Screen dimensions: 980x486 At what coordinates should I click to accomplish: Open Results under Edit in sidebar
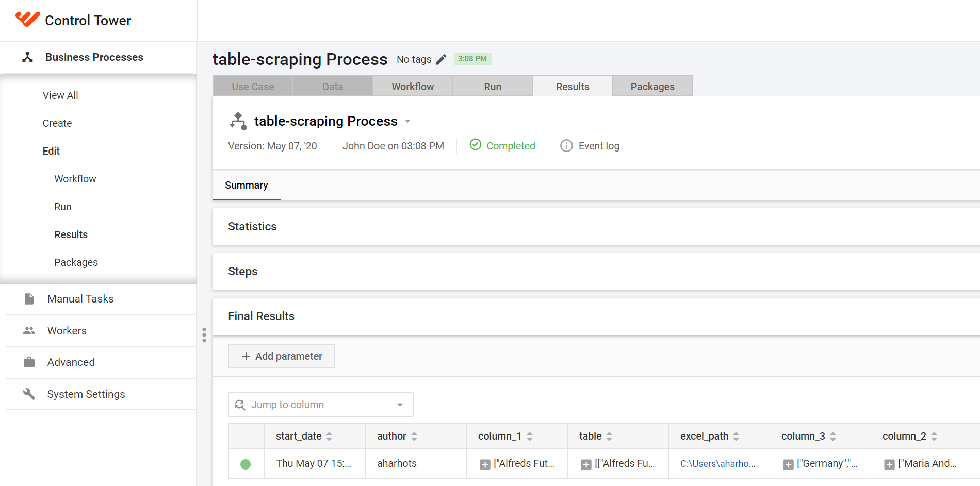[71, 234]
